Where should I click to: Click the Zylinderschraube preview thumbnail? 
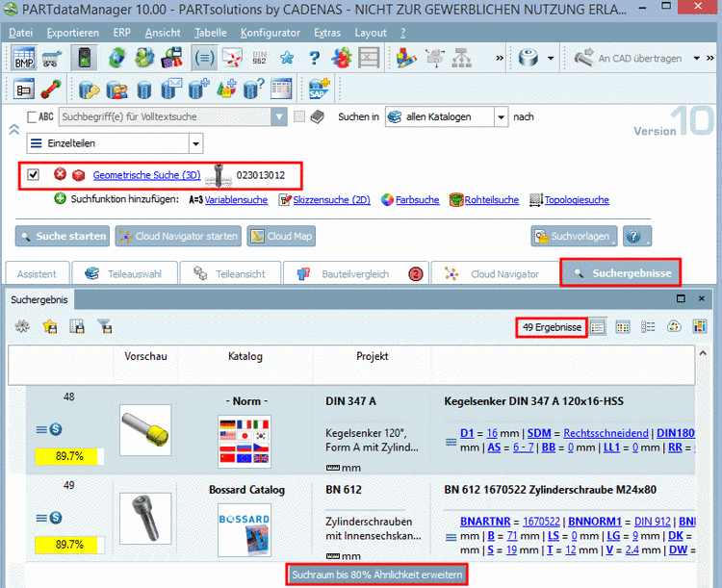pos(145,519)
